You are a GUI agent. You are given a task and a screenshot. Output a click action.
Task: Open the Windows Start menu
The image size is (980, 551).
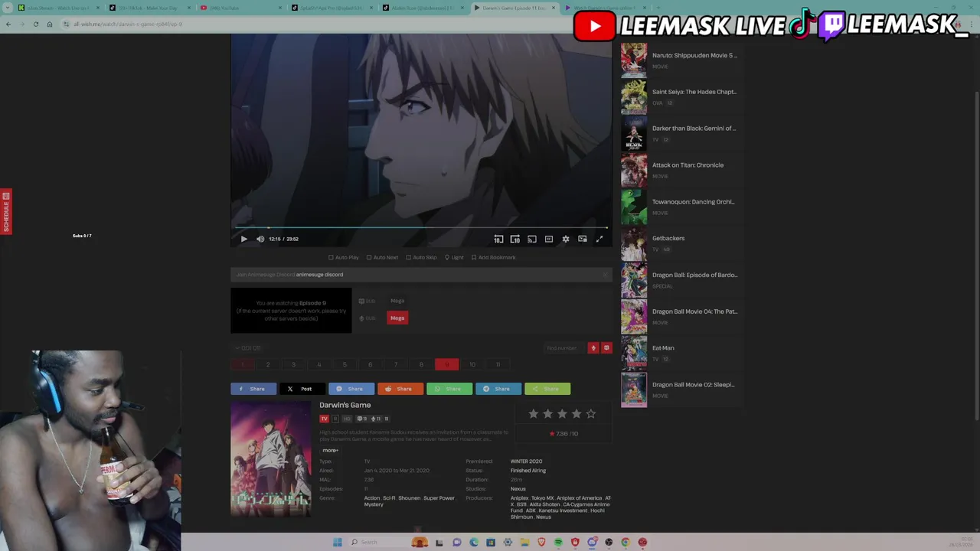click(337, 543)
